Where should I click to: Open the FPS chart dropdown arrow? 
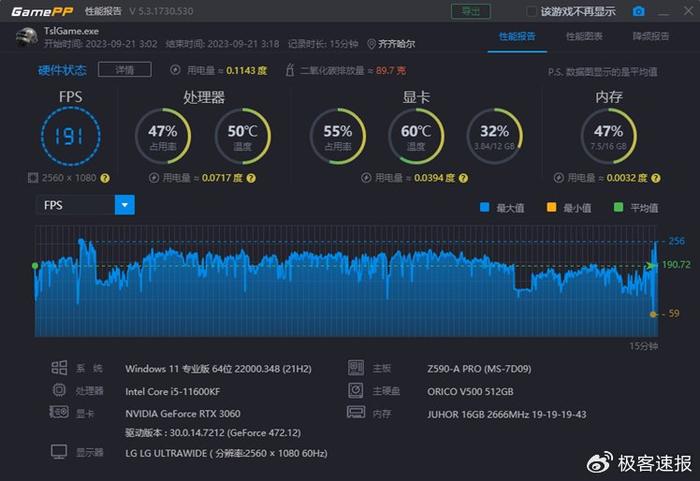[125, 205]
